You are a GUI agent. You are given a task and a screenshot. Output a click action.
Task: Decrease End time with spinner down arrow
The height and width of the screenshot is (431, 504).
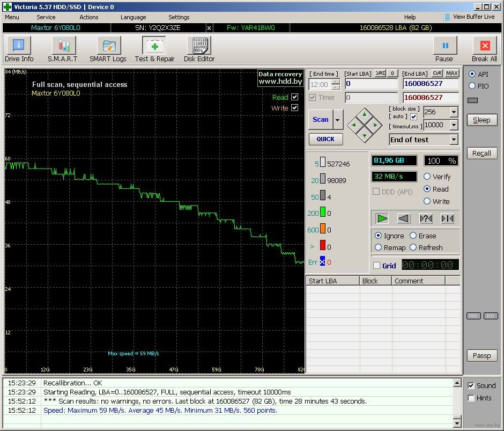[336, 87]
